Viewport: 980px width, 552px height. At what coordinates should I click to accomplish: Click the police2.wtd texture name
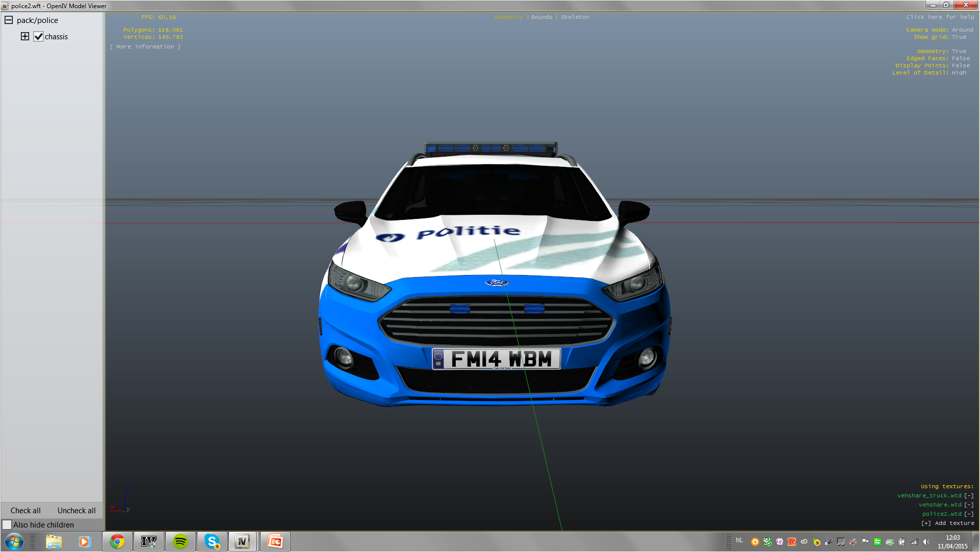tap(942, 514)
